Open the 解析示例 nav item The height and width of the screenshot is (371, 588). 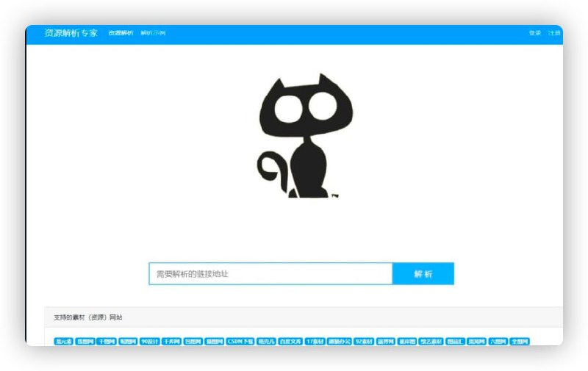pyautogui.click(x=153, y=33)
